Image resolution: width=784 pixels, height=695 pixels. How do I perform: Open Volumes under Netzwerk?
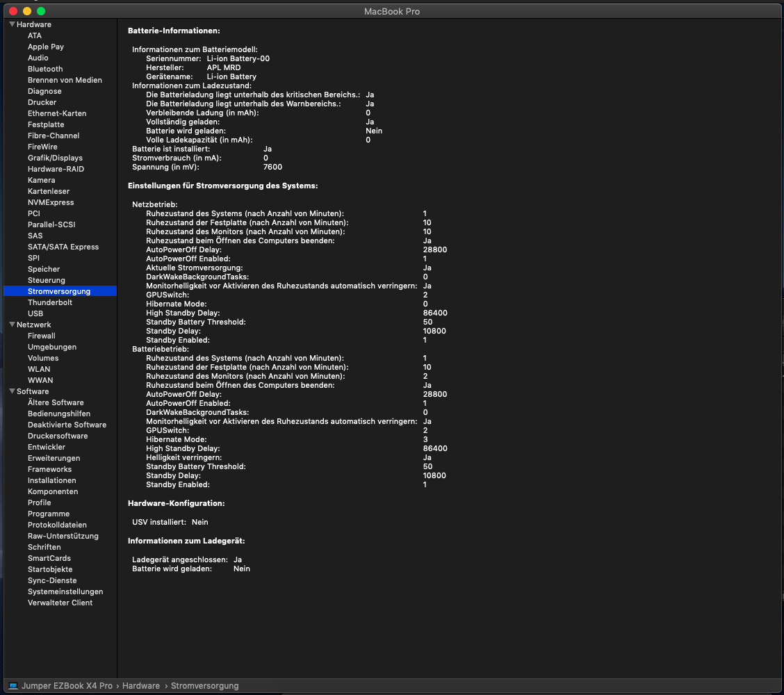pyautogui.click(x=43, y=358)
